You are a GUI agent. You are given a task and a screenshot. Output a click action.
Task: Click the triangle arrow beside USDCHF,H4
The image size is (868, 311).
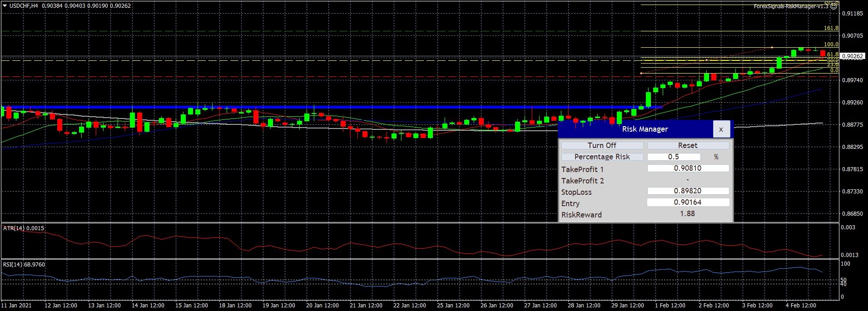tap(5, 6)
